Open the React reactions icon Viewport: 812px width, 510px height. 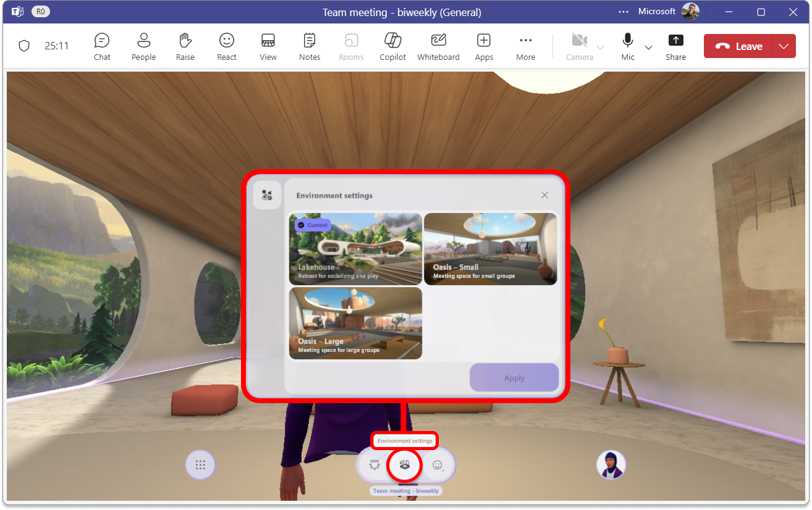(226, 46)
